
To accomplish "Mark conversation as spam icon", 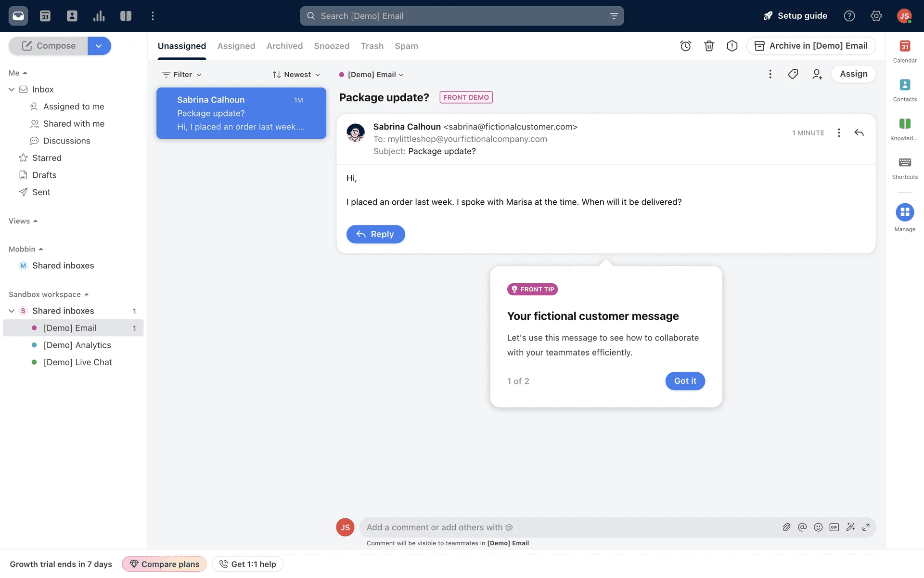I will (732, 46).
